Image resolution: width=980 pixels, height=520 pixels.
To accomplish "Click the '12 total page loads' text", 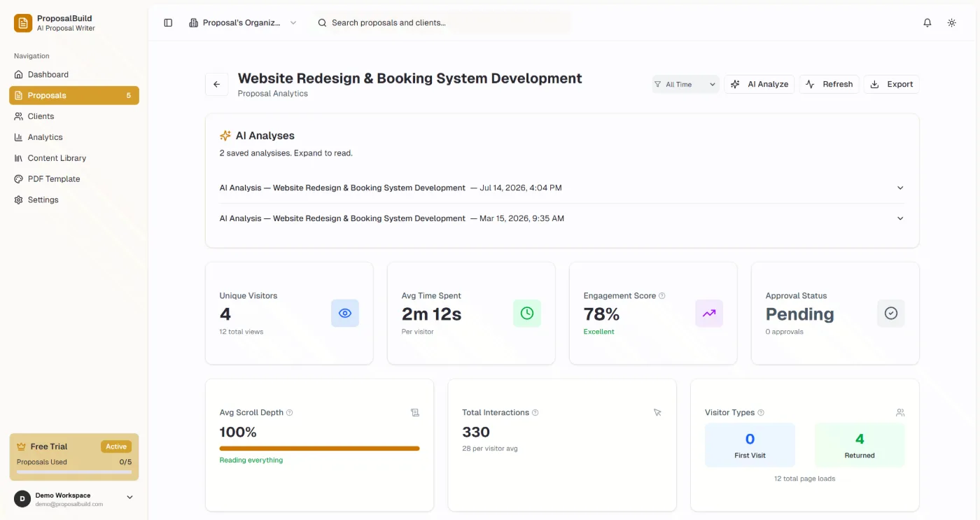I will 804,479.
